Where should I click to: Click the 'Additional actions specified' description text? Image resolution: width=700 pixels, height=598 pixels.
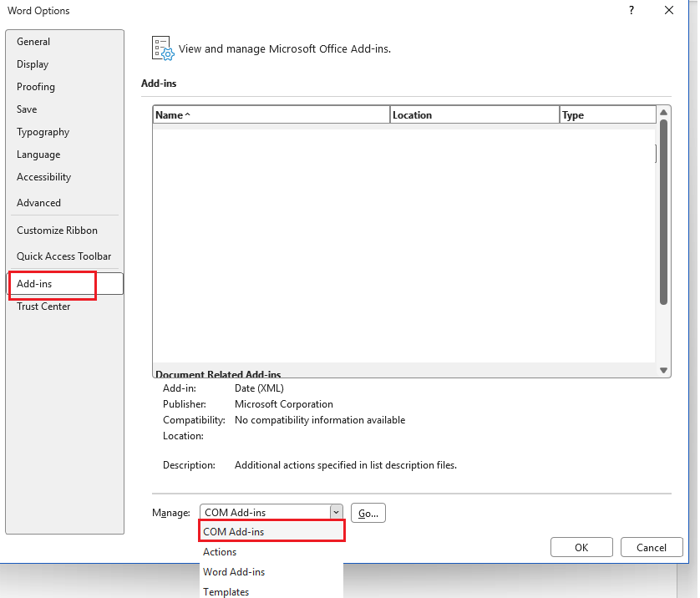[346, 465]
